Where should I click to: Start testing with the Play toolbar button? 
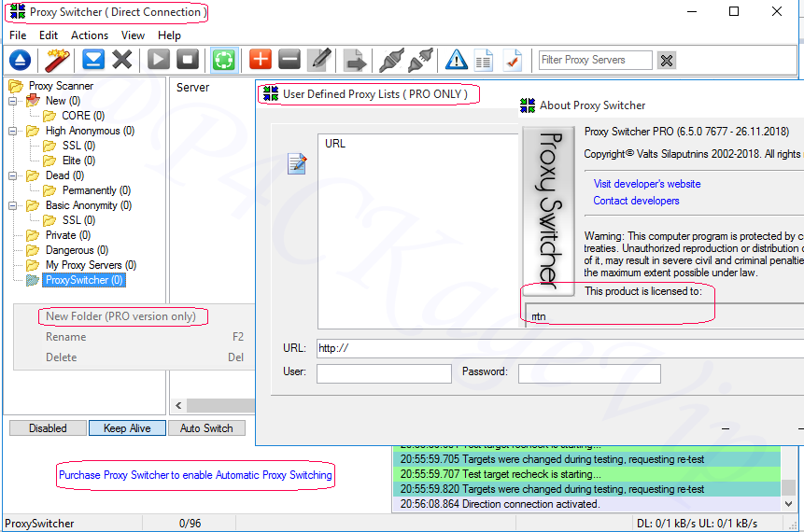[159, 60]
